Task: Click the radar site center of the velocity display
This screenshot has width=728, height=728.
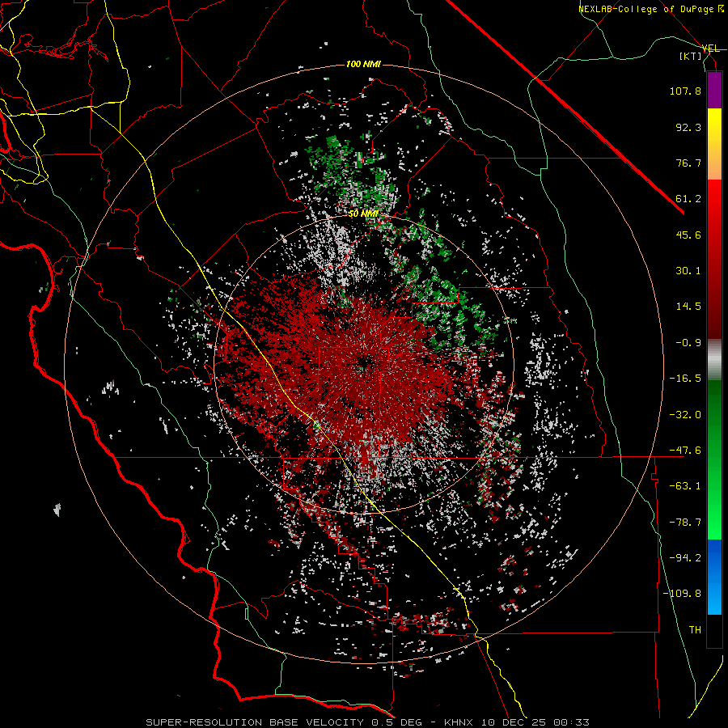Action: tap(365, 362)
